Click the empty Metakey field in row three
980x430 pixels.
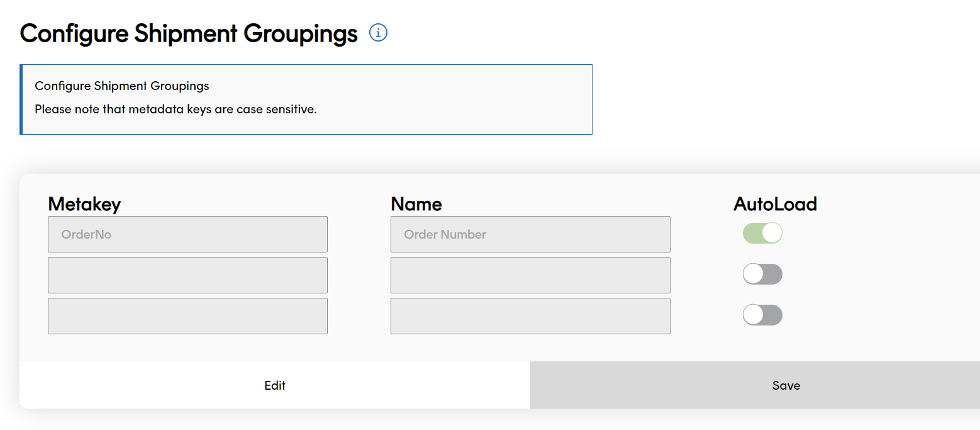(x=187, y=315)
